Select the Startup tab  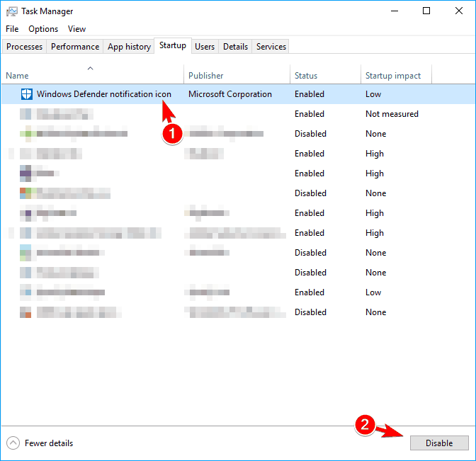(173, 45)
